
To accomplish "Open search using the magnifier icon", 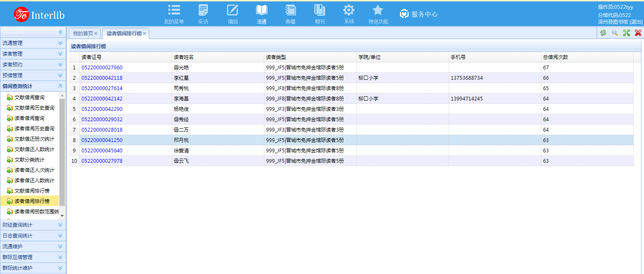I will [615, 33].
